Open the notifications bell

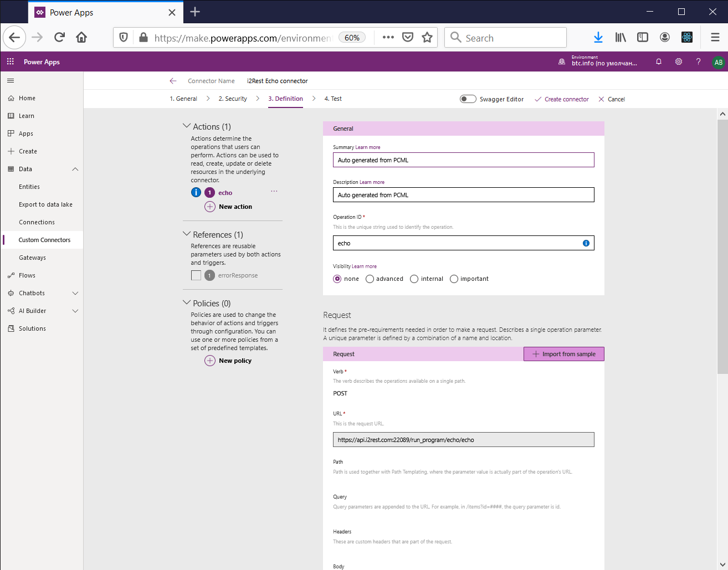[659, 61]
